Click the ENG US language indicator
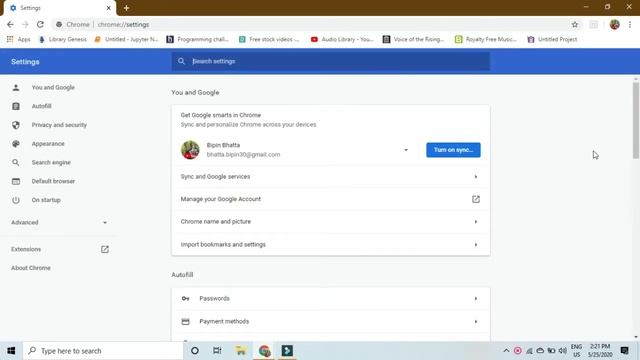640x360 pixels. pos(576,351)
